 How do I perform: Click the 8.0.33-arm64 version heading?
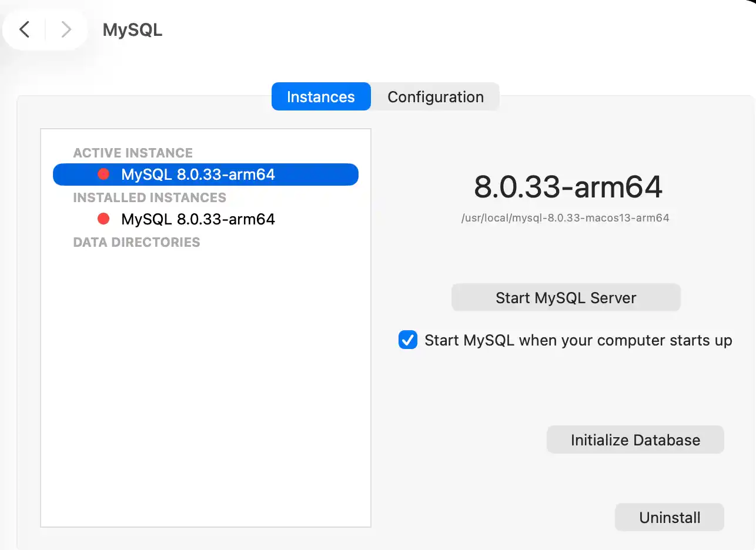click(x=566, y=187)
